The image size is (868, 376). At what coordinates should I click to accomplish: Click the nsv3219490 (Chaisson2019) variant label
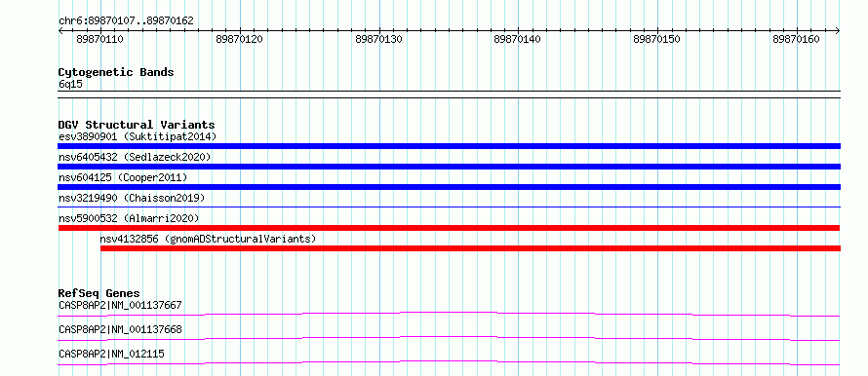click(x=132, y=198)
